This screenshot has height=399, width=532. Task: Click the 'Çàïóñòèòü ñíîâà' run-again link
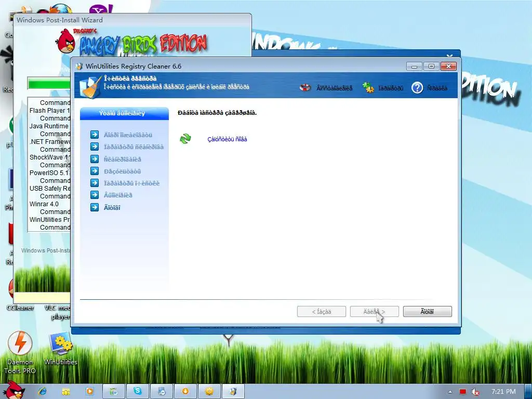tap(227, 139)
